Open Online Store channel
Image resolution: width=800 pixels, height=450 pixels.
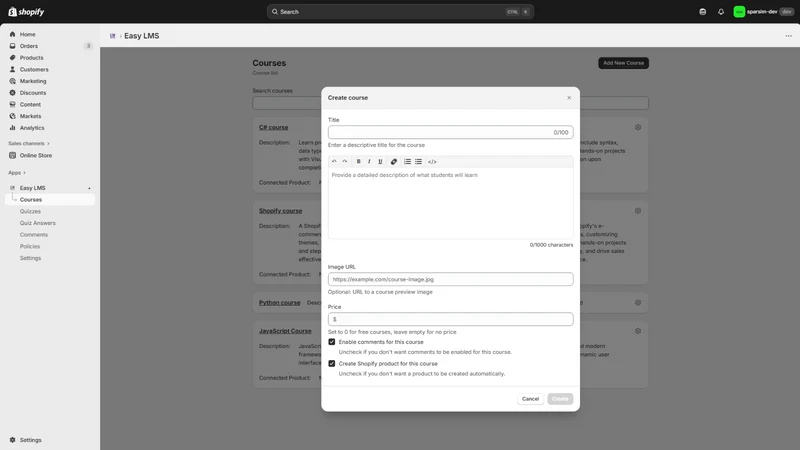pyautogui.click(x=36, y=156)
